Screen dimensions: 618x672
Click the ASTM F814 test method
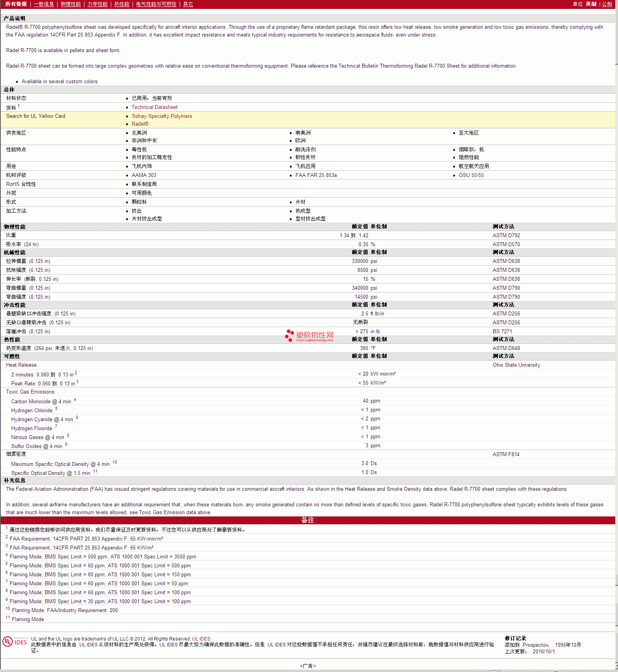[x=506, y=454]
